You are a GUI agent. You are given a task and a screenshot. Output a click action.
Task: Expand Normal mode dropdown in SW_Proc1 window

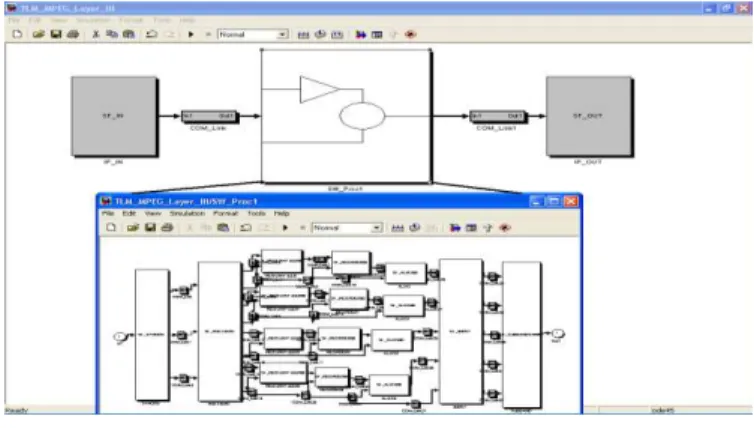point(377,228)
